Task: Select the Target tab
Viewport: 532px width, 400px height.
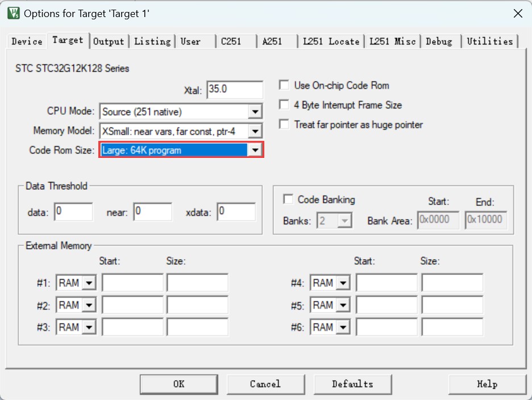Action: click(x=68, y=40)
